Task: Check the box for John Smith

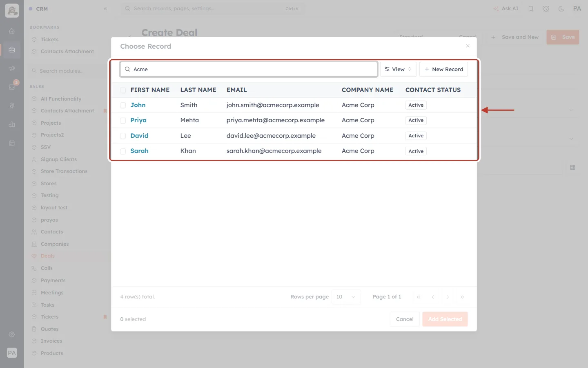Action: point(123,105)
